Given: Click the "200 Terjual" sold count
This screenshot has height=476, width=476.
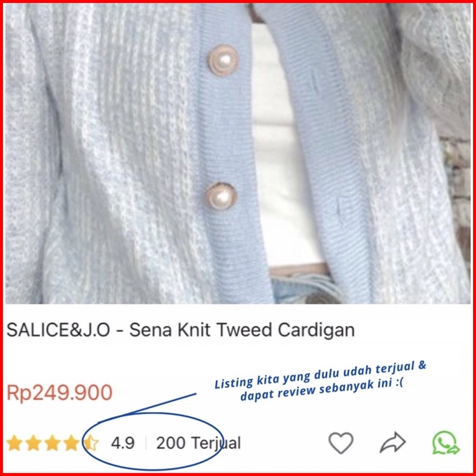Looking at the screenshot, I should pyautogui.click(x=199, y=443).
